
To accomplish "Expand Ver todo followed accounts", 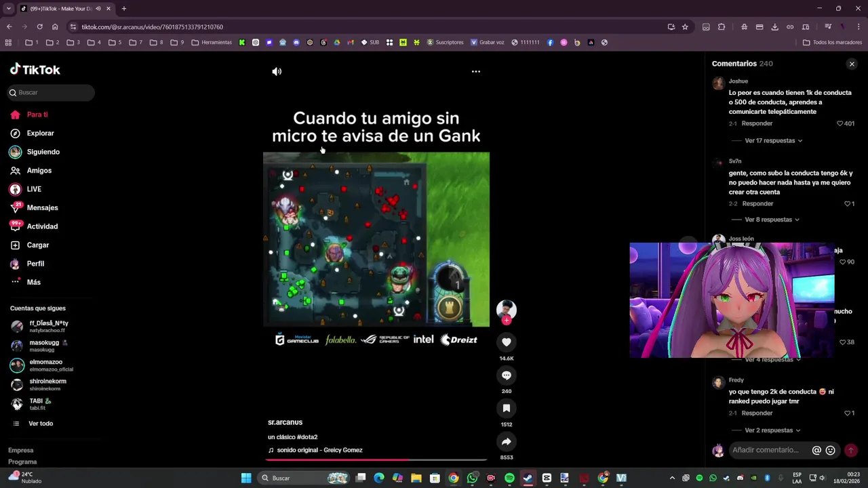I will point(41,424).
